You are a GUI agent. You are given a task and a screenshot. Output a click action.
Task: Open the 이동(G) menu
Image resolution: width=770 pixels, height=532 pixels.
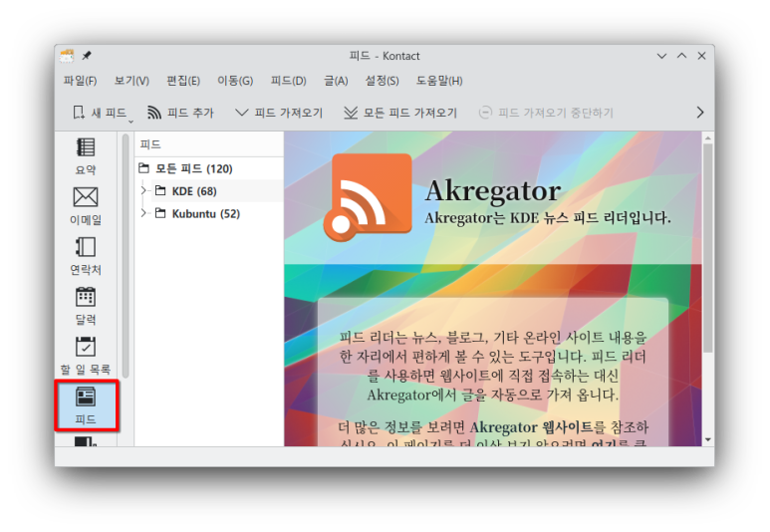point(235,81)
